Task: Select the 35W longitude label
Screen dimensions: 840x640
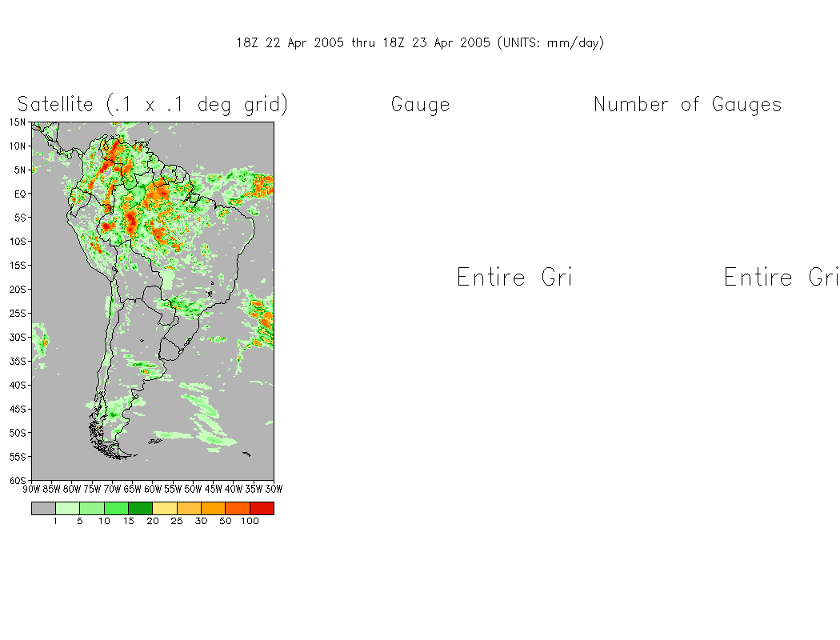Action: coord(254,489)
